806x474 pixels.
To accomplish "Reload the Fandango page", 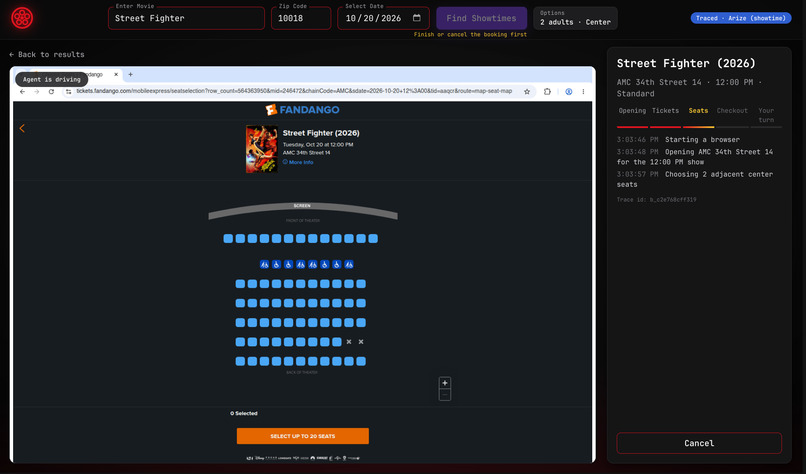I will click(51, 92).
